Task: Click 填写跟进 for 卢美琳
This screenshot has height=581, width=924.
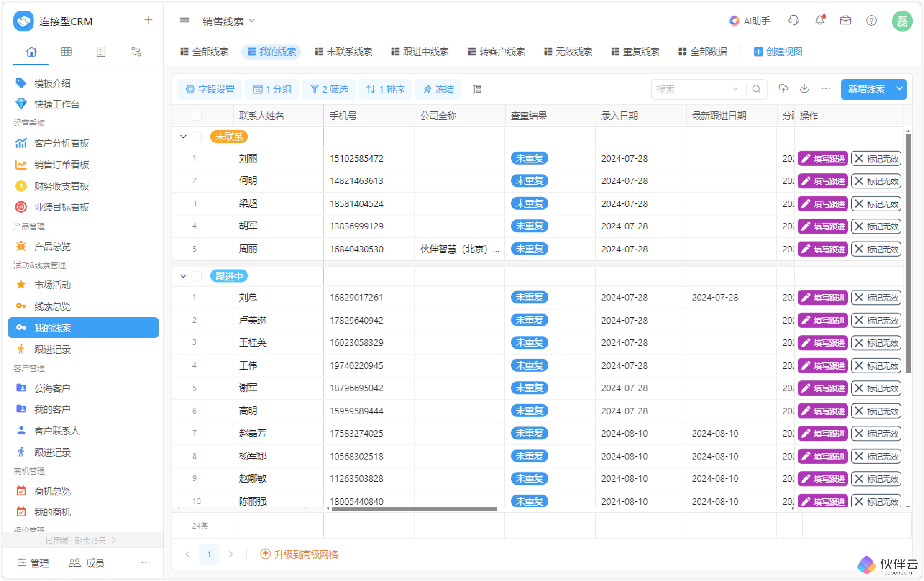Action: (x=823, y=320)
